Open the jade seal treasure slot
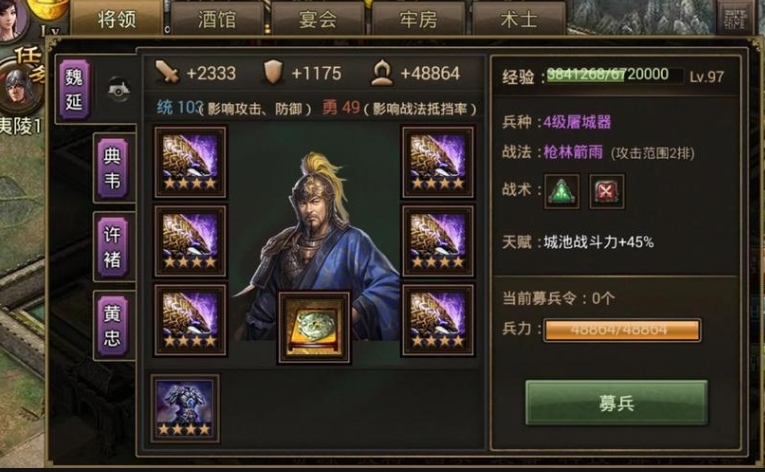The height and width of the screenshot is (472, 765). click(x=314, y=328)
